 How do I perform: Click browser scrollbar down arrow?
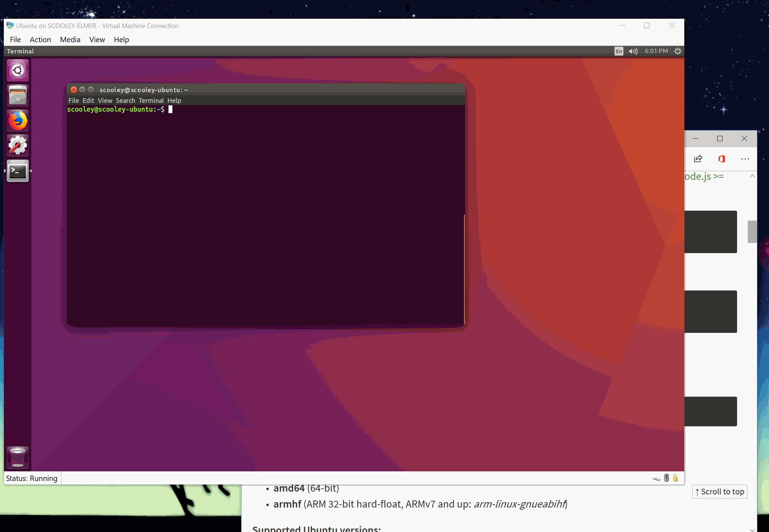[x=752, y=530]
